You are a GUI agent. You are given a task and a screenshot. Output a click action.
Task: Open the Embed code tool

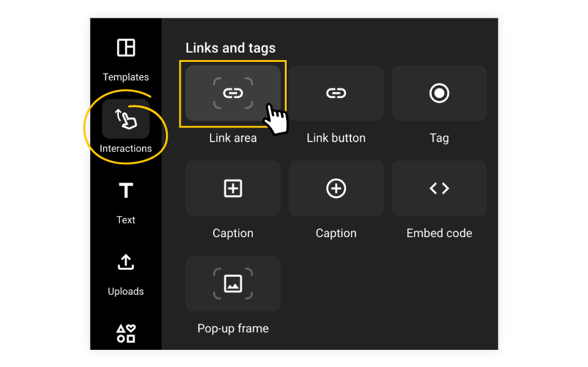439,188
